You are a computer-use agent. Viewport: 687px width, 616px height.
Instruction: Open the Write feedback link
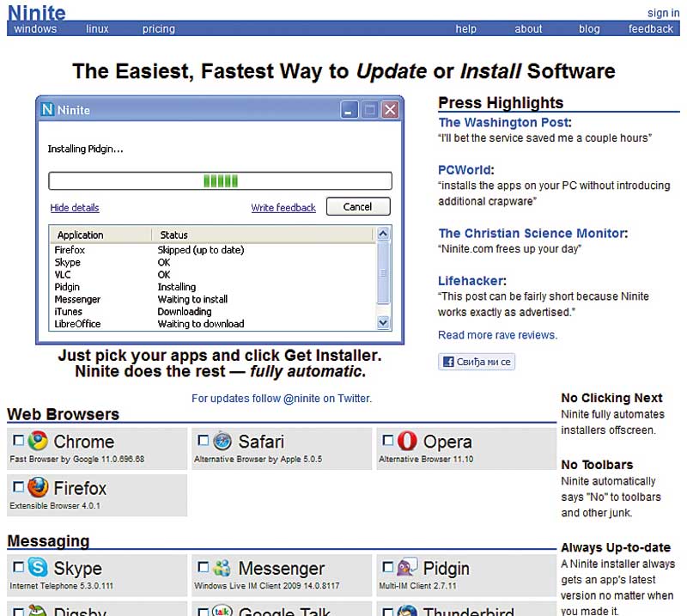click(x=283, y=208)
